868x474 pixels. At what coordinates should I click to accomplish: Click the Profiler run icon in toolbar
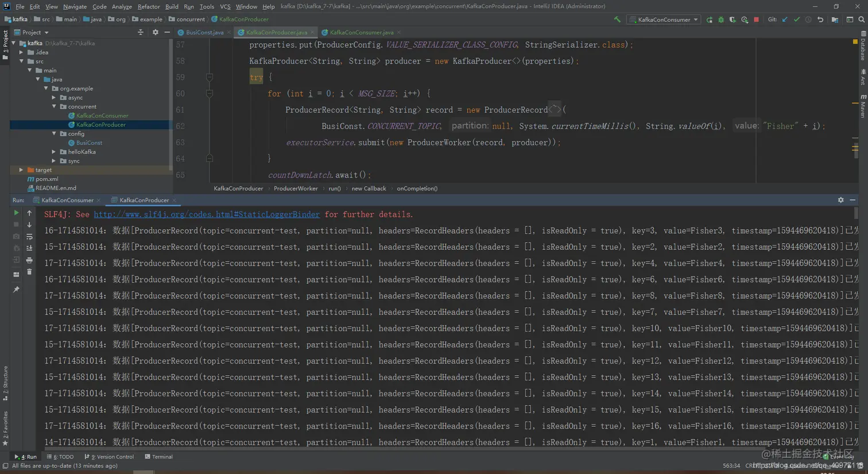[745, 20]
